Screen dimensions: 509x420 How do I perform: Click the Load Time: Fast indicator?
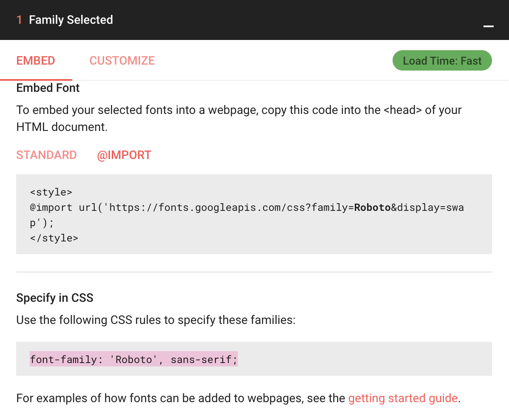pyautogui.click(x=442, y=60)
